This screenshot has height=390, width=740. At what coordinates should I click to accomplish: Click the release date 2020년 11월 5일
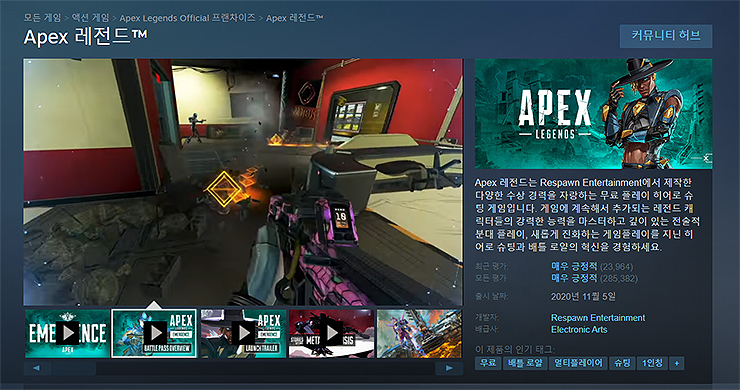(583, 297)
